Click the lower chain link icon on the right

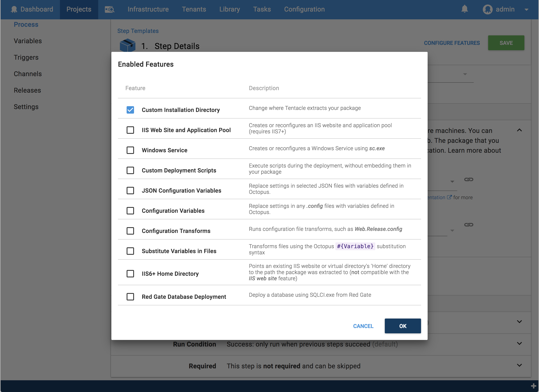468,224
